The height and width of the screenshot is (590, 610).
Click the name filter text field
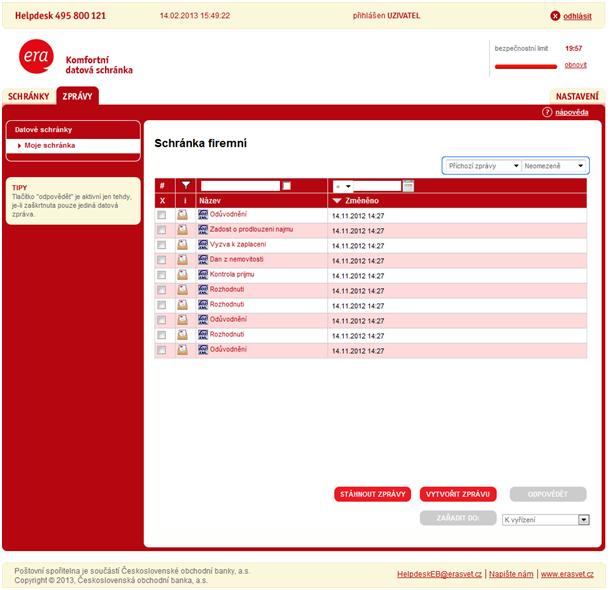pyautogui.click(x=240, y=186)
